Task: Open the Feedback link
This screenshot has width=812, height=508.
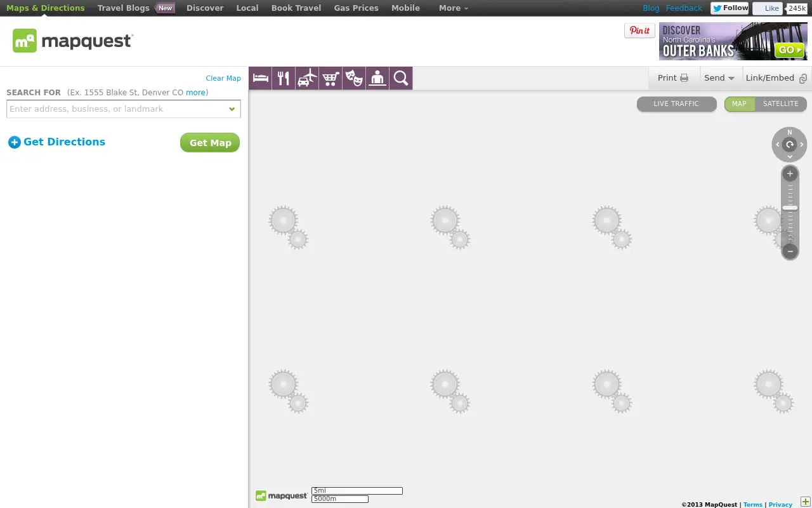Action: (684, 8)
